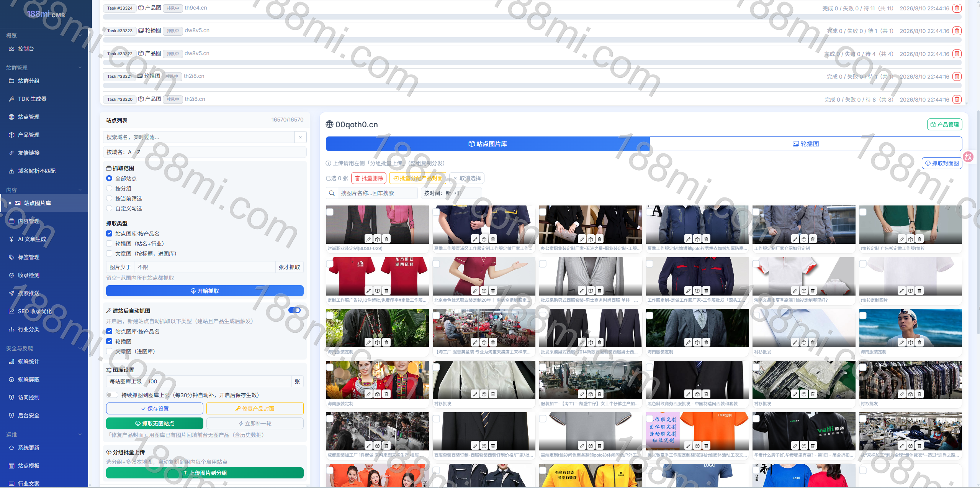980x488 pixels.
Task: Click the trash icon on 西服套装西装订制 image
Action: [493, 446]
